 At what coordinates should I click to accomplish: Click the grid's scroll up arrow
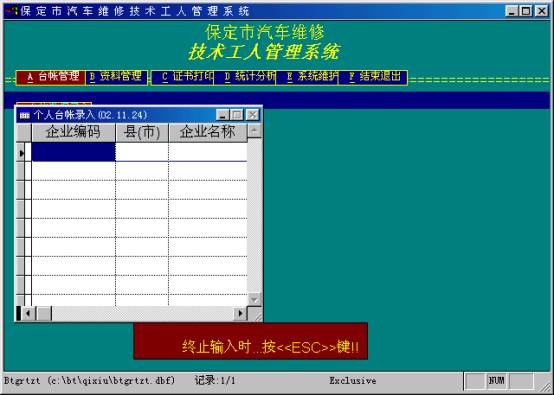254,131
